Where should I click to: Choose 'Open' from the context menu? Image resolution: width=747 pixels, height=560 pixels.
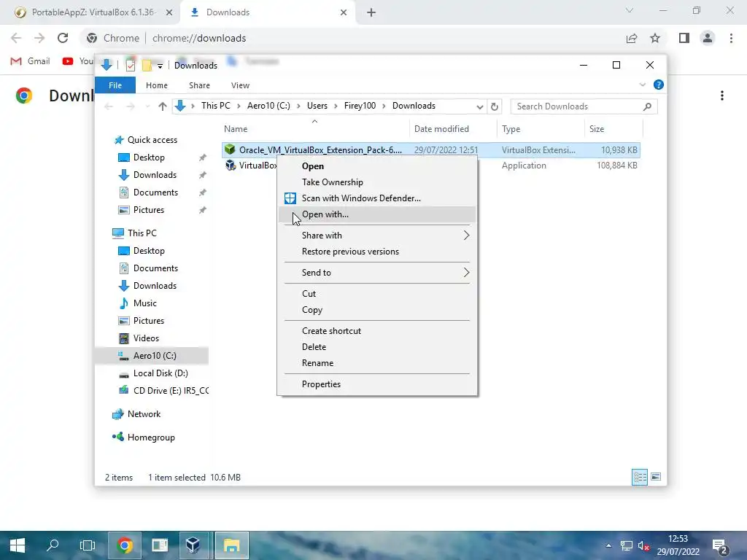(x=377, y=166)
